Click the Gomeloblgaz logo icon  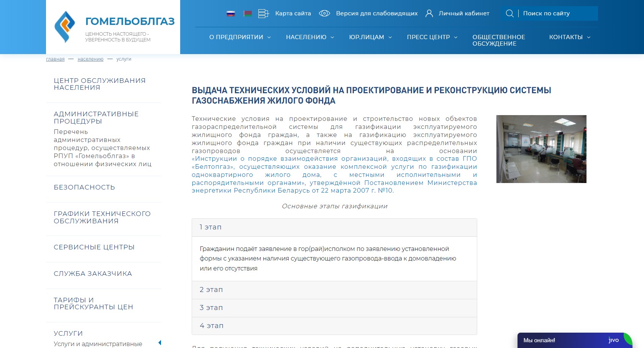(65, 26)
